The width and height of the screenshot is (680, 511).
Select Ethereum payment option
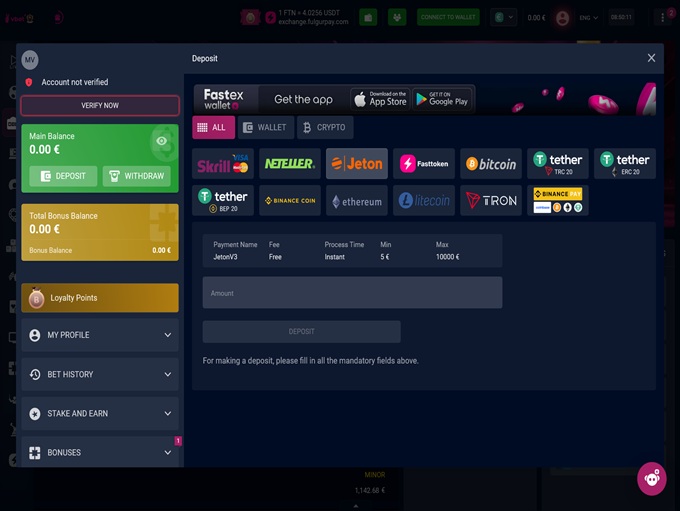357,201
